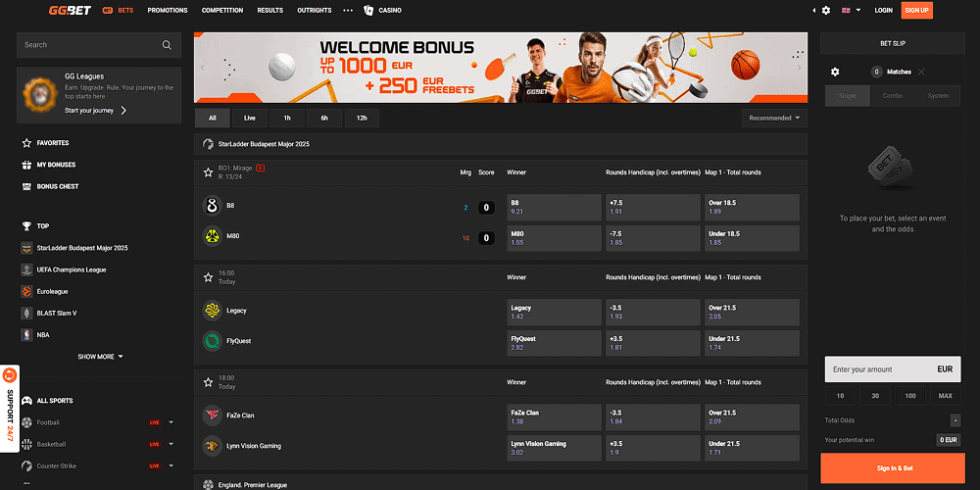The height and width of the screenshot is (490, 980).
Task: Expand the Show More top leagues list
Action: pos(100,357)
